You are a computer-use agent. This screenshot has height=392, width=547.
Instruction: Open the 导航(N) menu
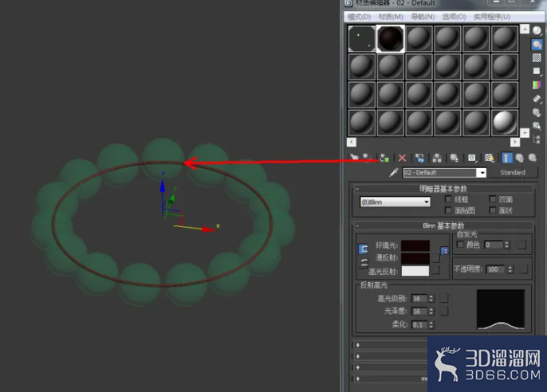(423, 17)
